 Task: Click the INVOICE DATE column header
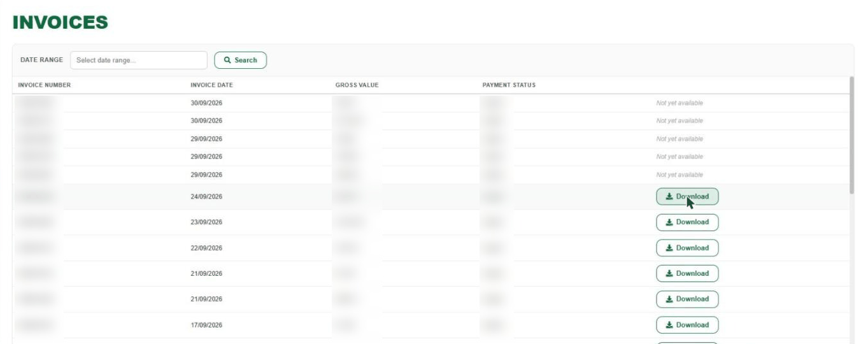(211, 85)
